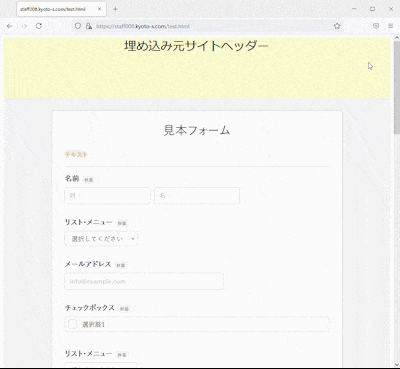Click the shield tracking protection icon
The image size is (400, 369).
point(78,26)
